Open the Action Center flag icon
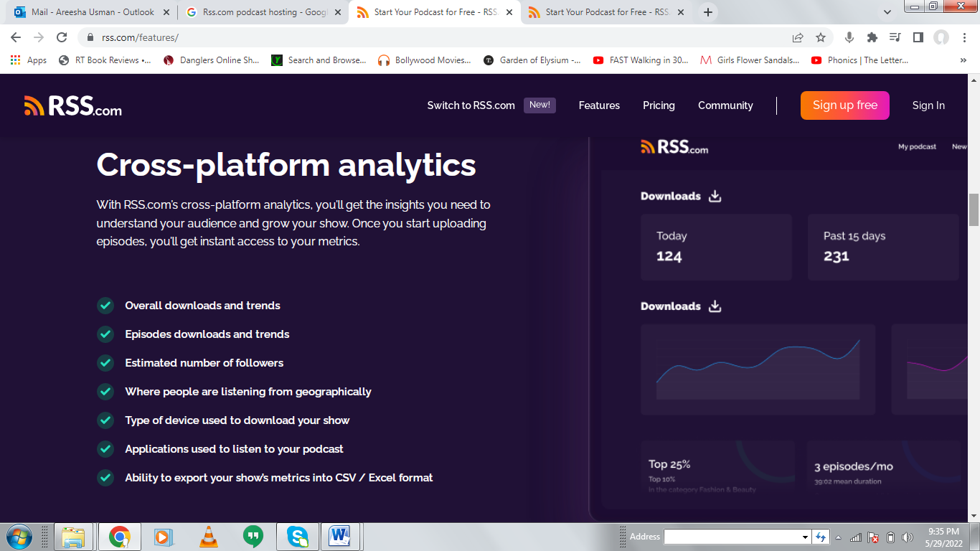This screenshot has width=980, height=551. [x=873, y=537]
